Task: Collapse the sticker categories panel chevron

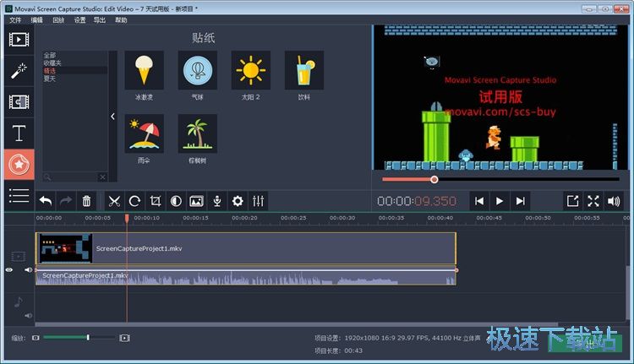Action: click(x=112, y=117)
